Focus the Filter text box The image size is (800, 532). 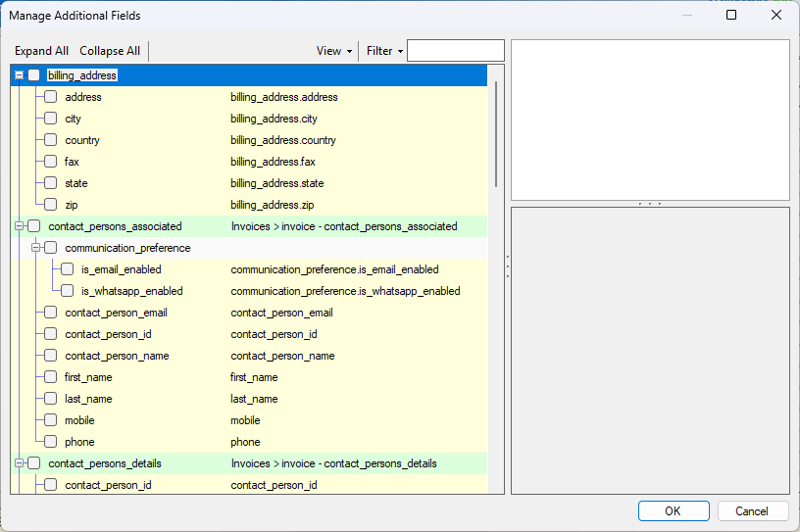pyautogui.click(x=456, y=51)
